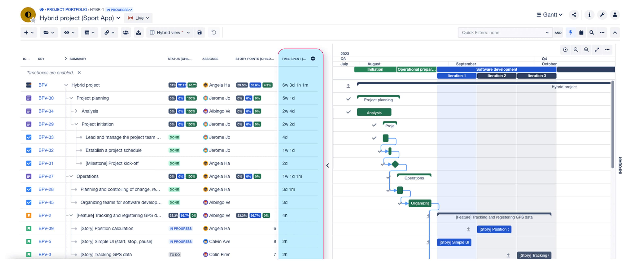Collapse the Project planning row

(71, 98)
